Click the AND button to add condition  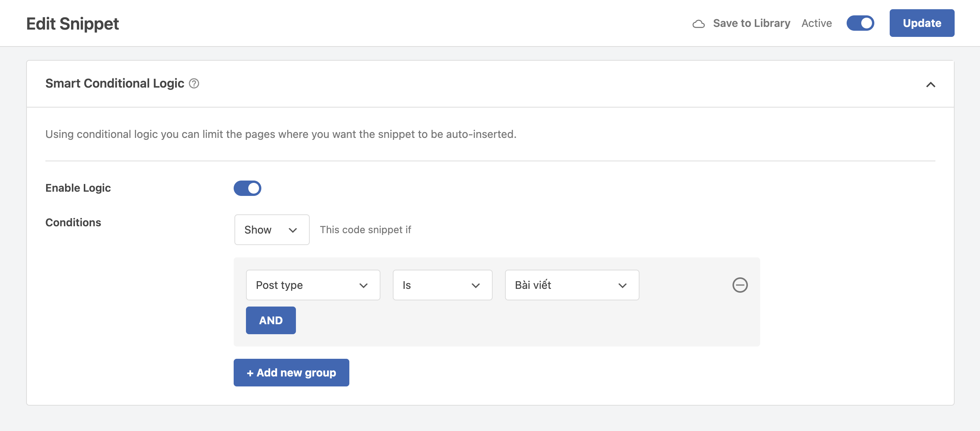click(x=271, y=320)
